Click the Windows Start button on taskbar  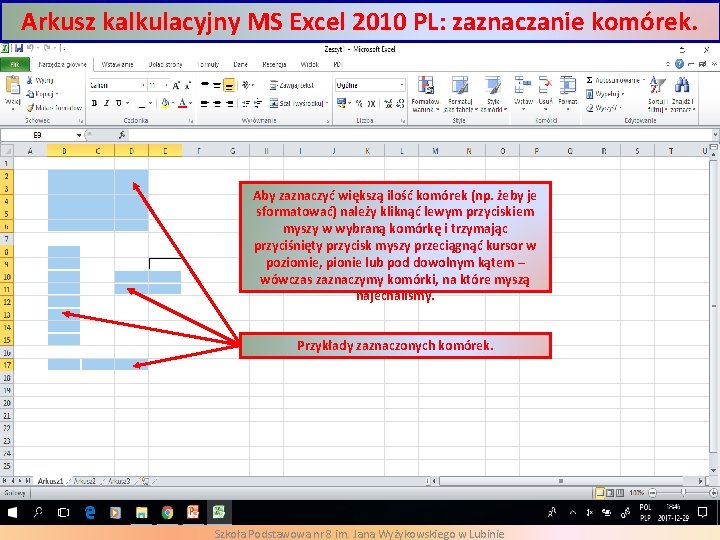coord(12,512)
